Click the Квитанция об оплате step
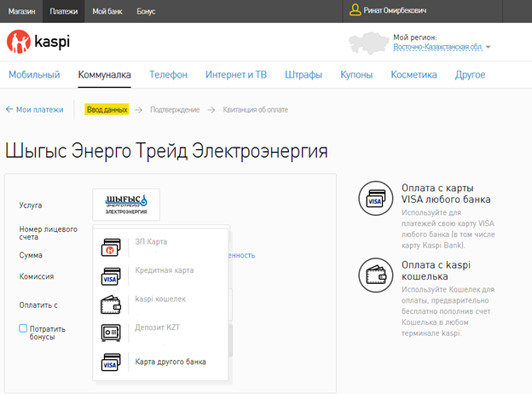The image size is (532, 394). 255,110
